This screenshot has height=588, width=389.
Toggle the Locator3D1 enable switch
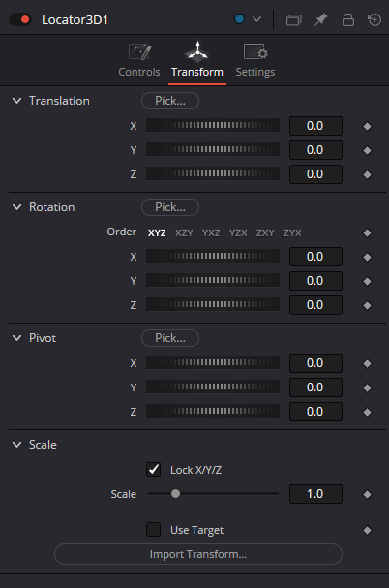coord(20,19)
